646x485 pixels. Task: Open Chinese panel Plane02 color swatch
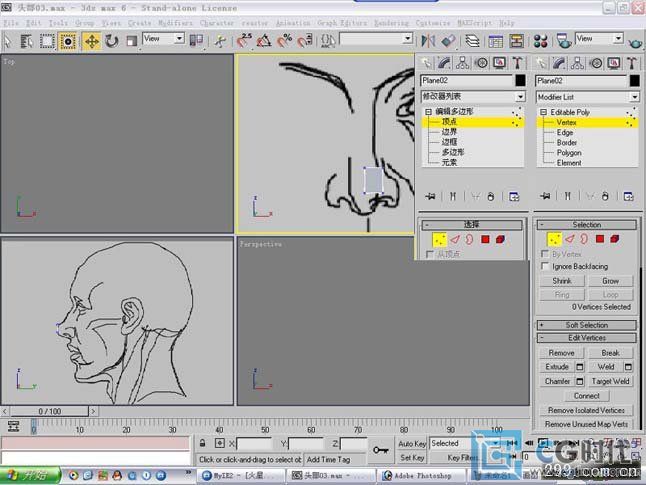coord(520,80)
